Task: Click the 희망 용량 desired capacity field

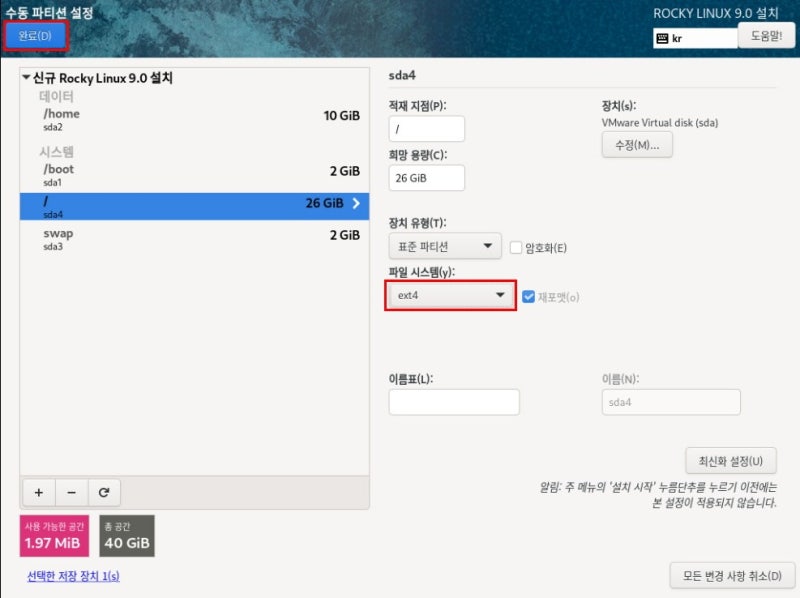Action: (x=427, y=178)
